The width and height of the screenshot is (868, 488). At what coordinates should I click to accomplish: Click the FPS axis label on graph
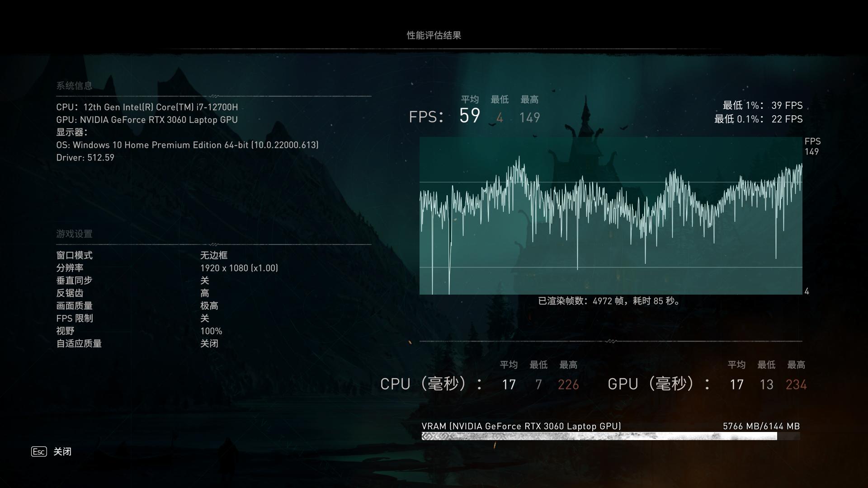pos(812,142)
